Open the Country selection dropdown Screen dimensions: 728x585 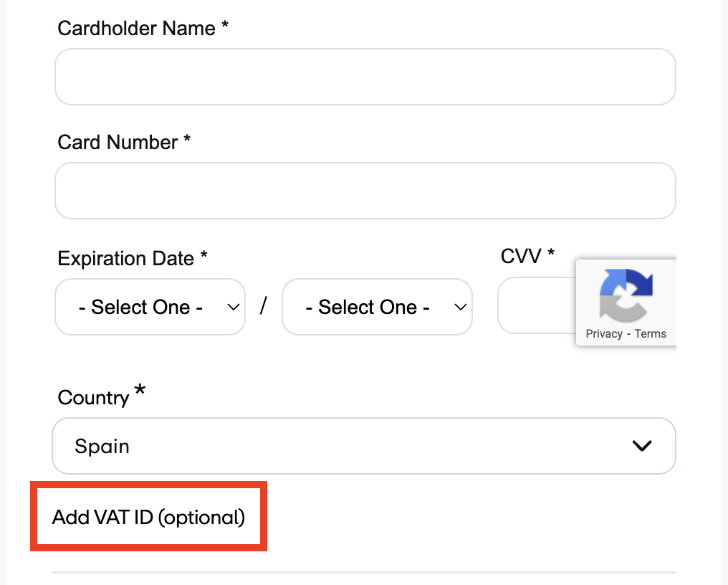pos(363,446)
